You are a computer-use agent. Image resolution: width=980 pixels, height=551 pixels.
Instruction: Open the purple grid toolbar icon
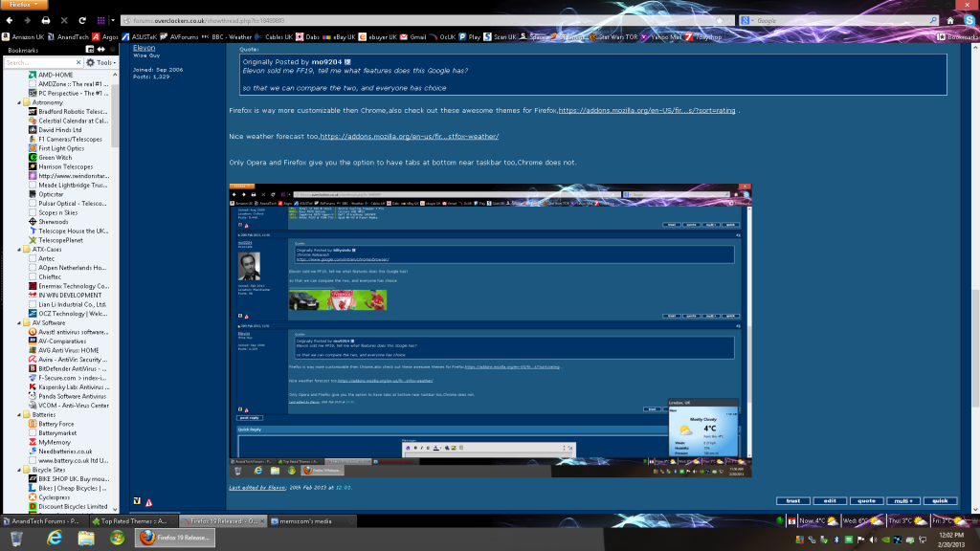click(x=100, y=21)
